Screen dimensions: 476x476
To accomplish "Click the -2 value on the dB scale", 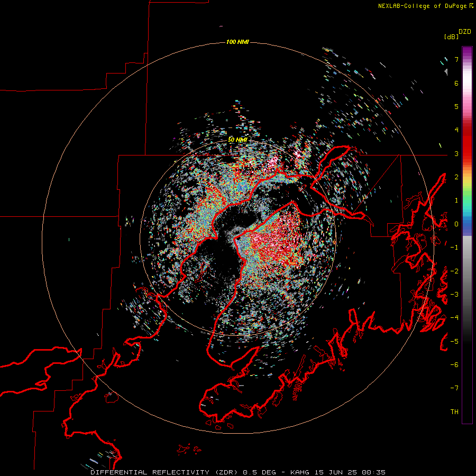I will 454,271.
